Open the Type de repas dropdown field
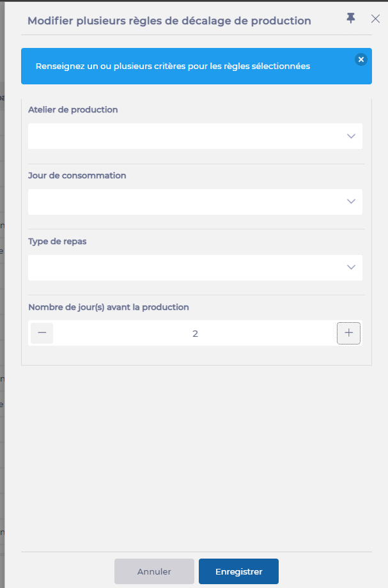Viewport: 388px width, 588px height. (x=185, y=268)
